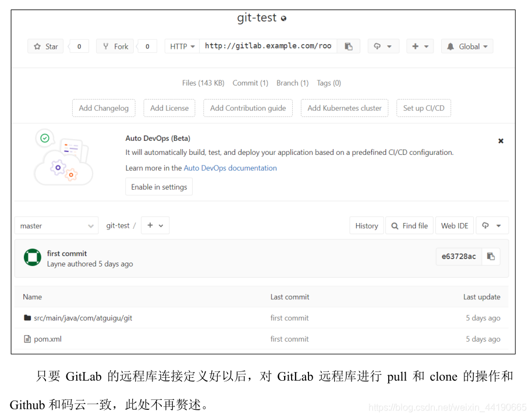Image resolution: width=532 pixels, height=418 pixels.
Task: Click Add Changelog button
Action: point(104,108)
